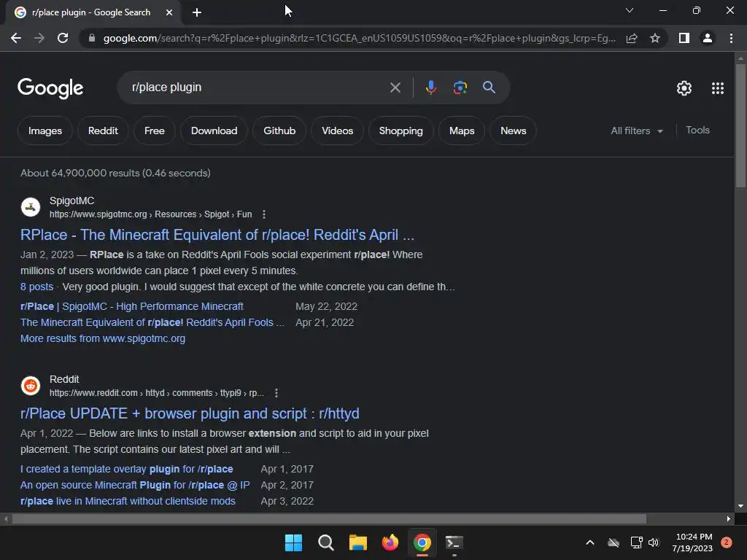
Task: Go back to the previous page
Action: pos(16,38)
